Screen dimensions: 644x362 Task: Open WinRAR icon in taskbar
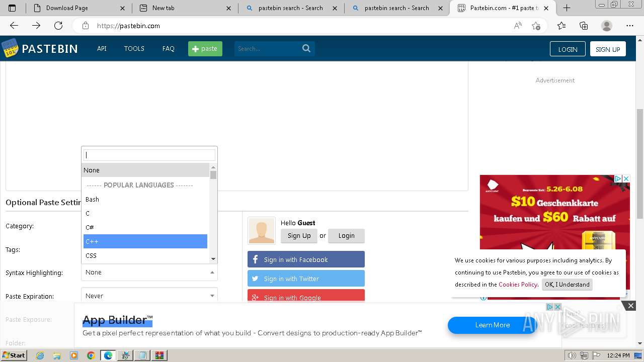[x=159, y=355]
